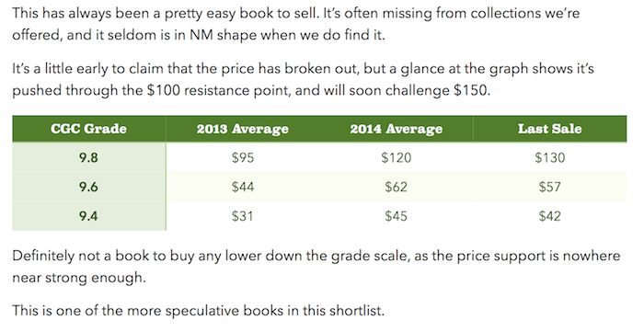Click the $57 last sale cell

550,187
